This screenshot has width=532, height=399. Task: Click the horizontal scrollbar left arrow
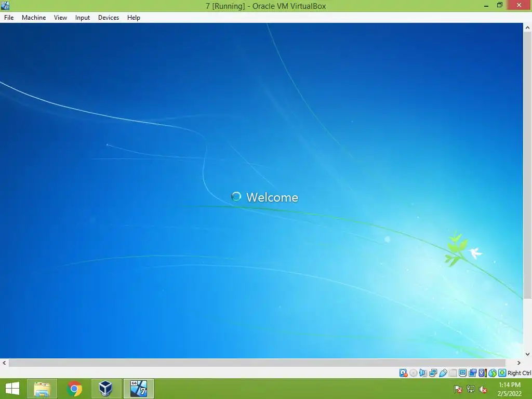(x=4, y=363)
